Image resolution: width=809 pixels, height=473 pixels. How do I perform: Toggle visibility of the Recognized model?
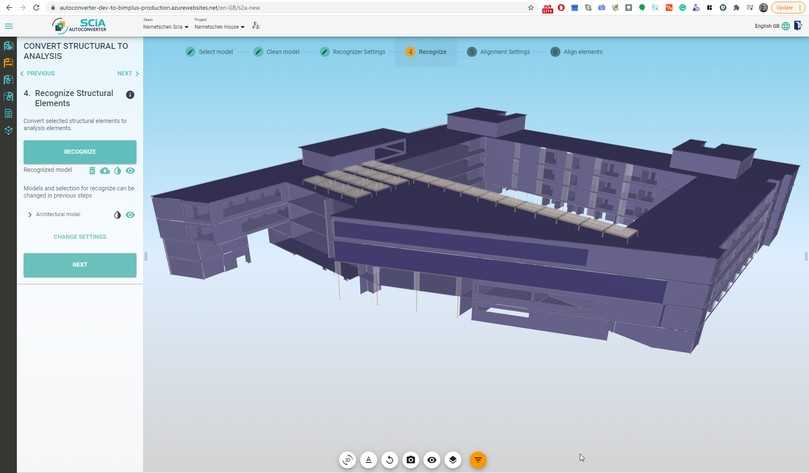point(130,171)
